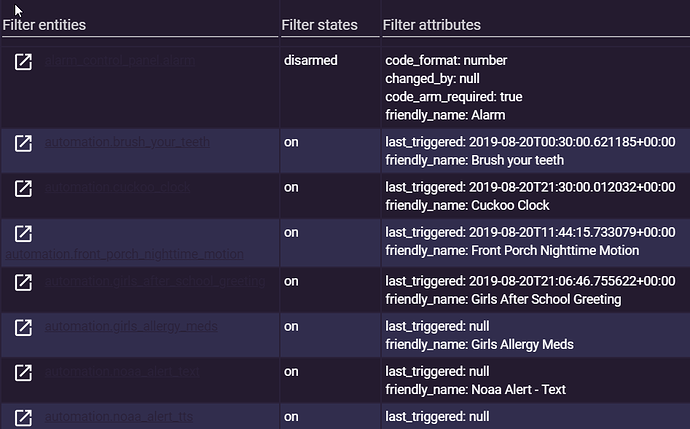Select the automation.noaa_alert_tts entity link
The image size is (690, 429).
119,417
